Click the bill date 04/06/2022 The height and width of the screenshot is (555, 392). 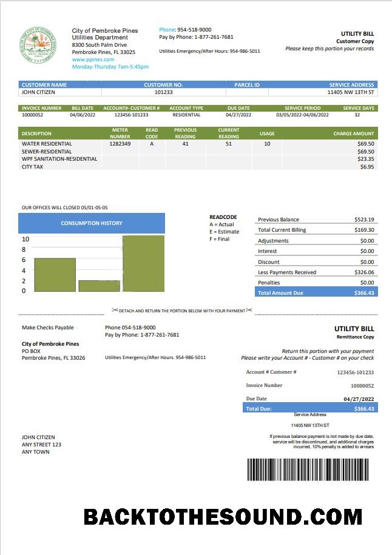[83, 115]
